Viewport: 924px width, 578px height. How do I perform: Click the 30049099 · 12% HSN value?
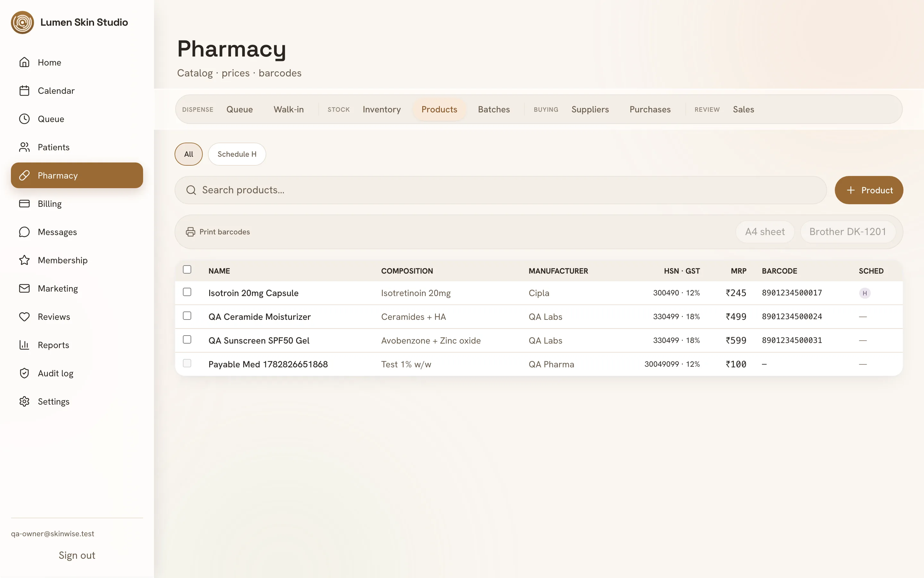(x=672, y=364)
